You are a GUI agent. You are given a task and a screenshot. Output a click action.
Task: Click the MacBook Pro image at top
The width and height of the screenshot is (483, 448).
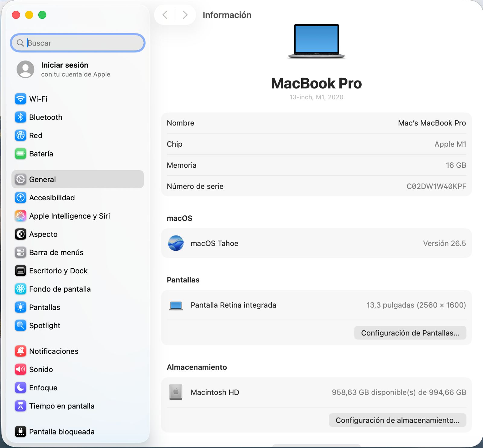(316, 41)
